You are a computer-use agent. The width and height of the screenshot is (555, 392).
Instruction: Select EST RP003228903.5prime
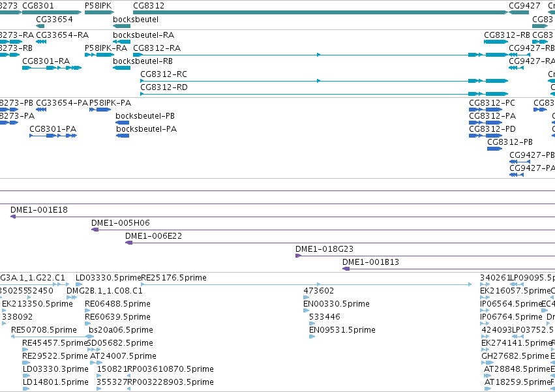coord(171,383)
